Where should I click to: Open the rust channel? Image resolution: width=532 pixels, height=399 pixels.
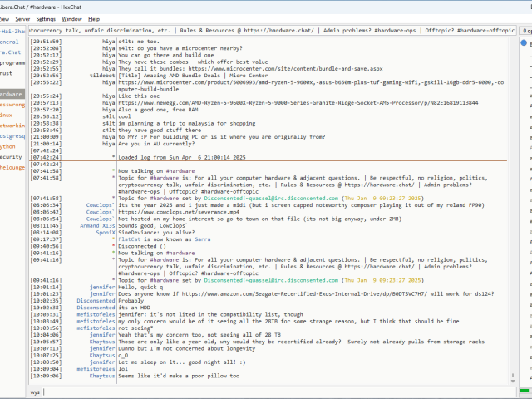[x=7, y=73]
